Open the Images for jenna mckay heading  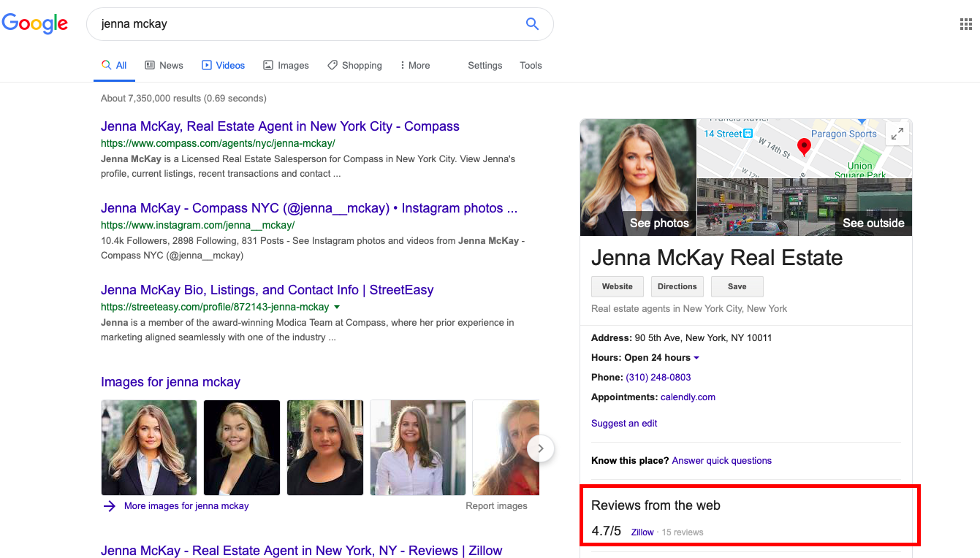coord(170,382)
